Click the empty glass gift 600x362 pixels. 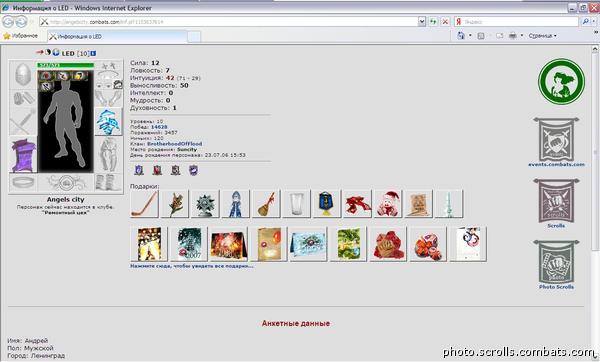pos(296,204)
